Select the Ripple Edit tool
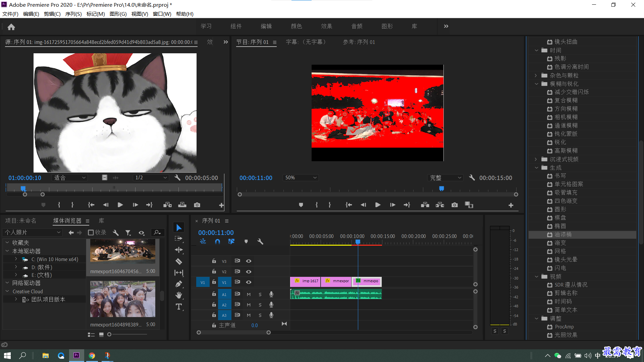The width and height of the screenshot is (644, 362). pos(178,250)
